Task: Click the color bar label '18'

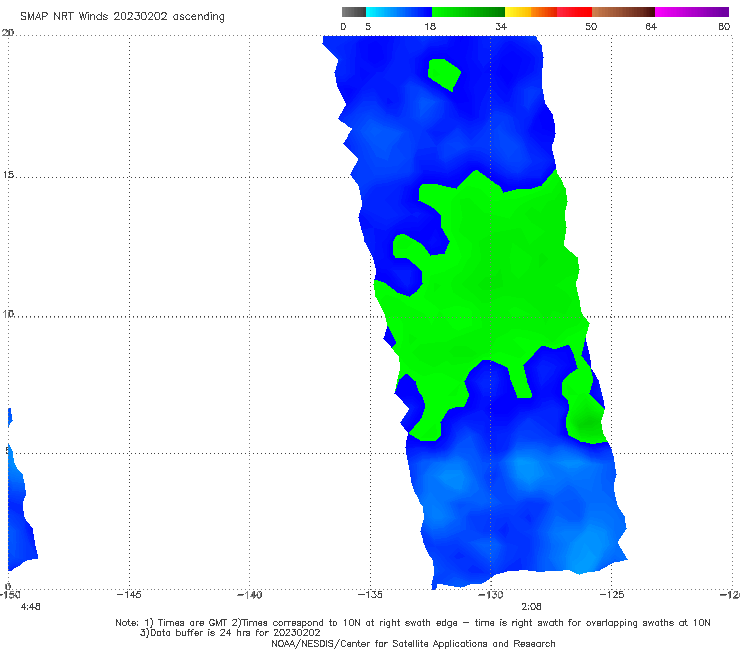Action: coord(430,26)
